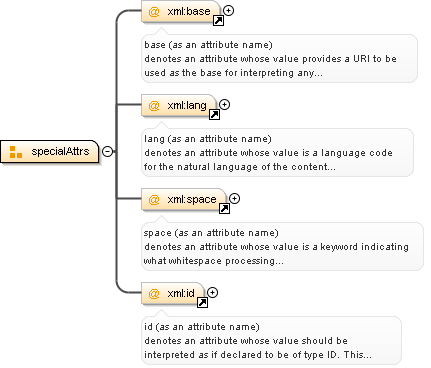Click the annotation 'base (as an attribute name)'
431x368 pixels.
click(208, 45)
